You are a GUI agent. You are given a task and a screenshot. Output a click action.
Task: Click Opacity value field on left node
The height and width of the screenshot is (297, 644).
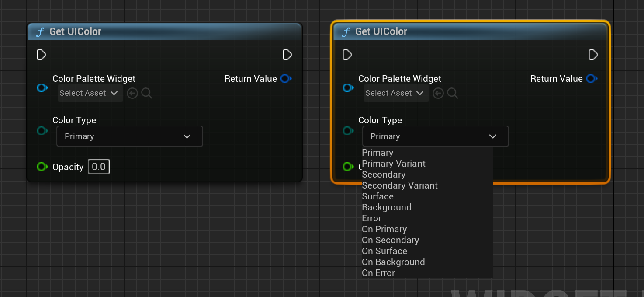pyautogui.click(x=99, y=167)
